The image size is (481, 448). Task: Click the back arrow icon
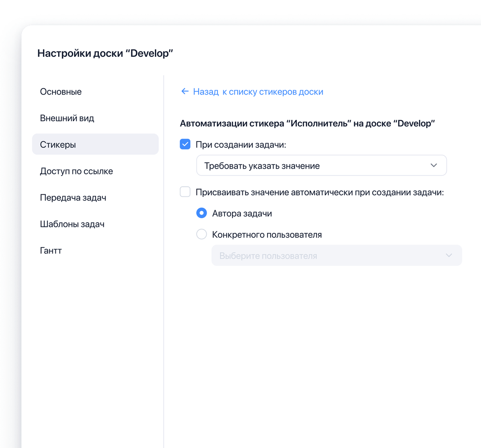pos(185,91)
